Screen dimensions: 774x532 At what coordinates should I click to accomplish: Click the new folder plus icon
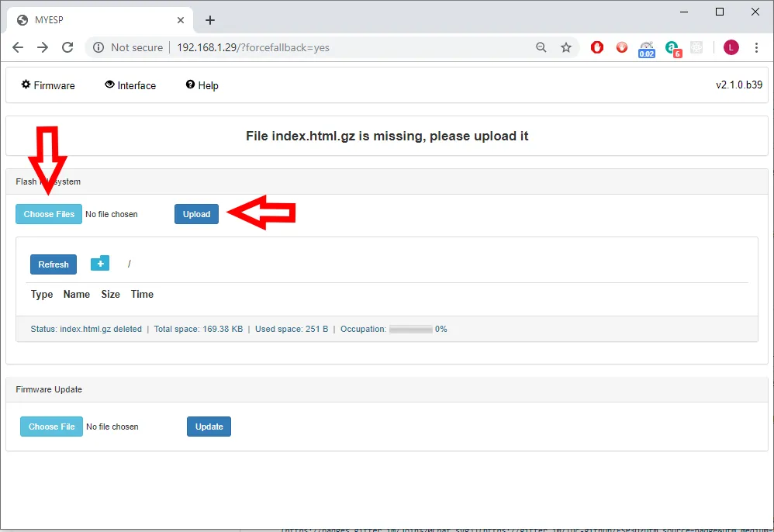pyautogui.click(x=100, y=264)
